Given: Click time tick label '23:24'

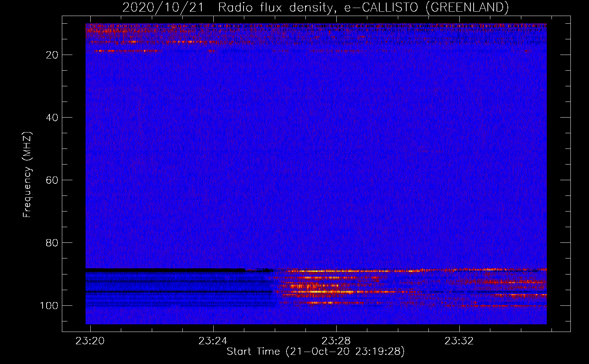Looking at the screenshot, I should 213,341.
